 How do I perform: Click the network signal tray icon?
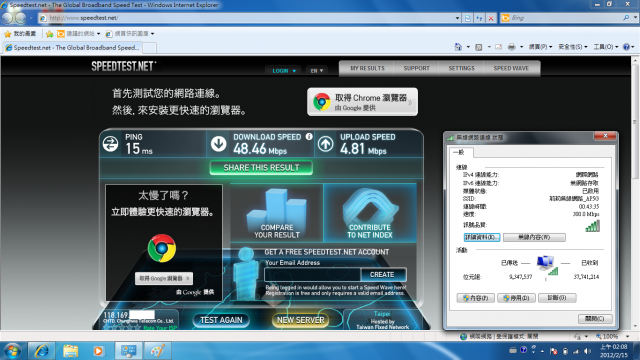tap(576, 351)
